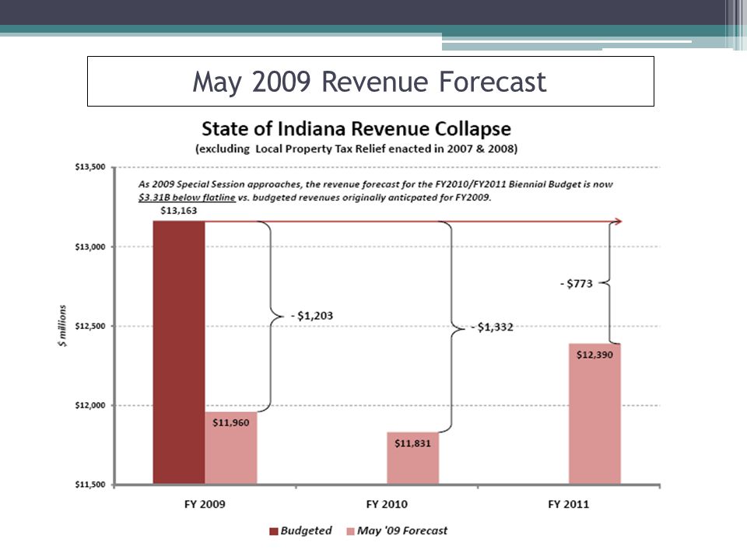The width and height of the screenshot is (747, 560).
Task: Click the '$13,500' y-axis tick label
Action: coord(90,167)
